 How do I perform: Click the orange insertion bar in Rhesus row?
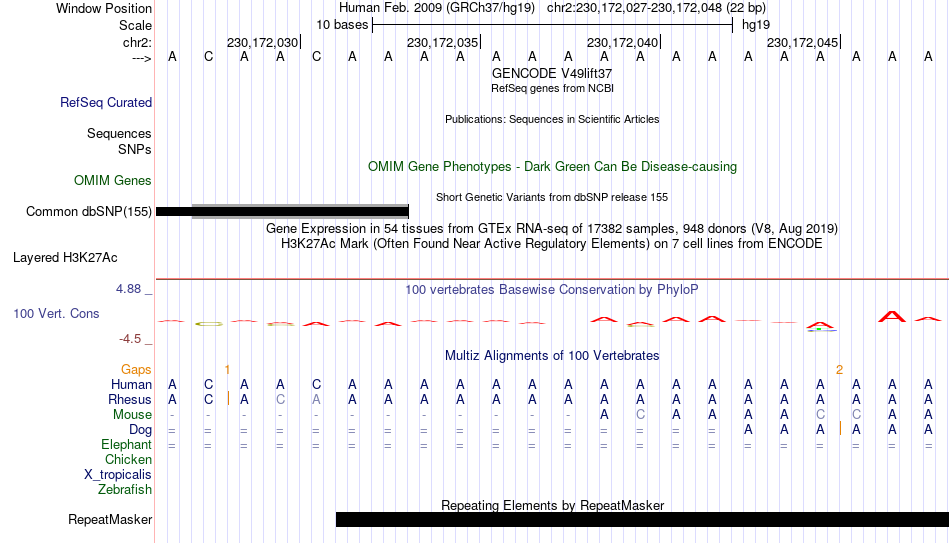[228, 399]
